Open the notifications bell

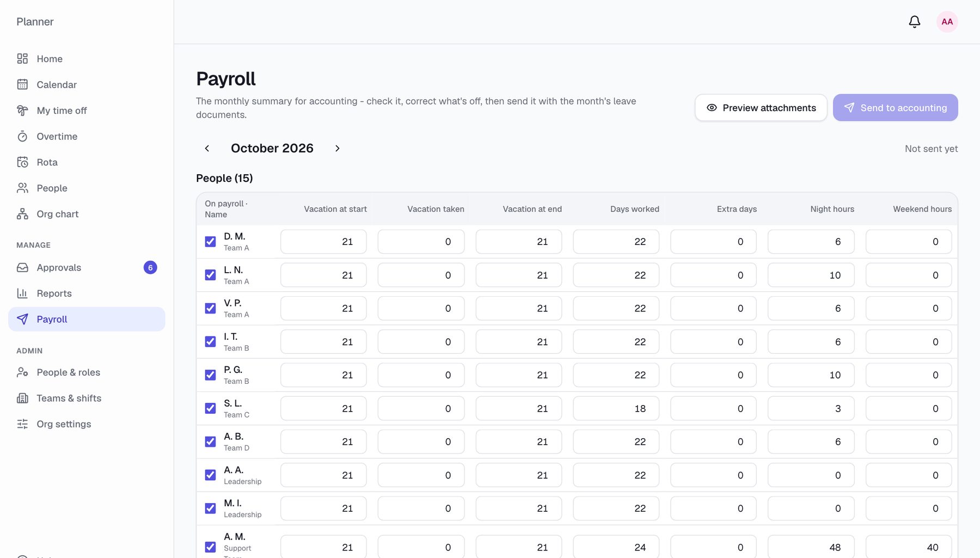[x=915, y=22]
